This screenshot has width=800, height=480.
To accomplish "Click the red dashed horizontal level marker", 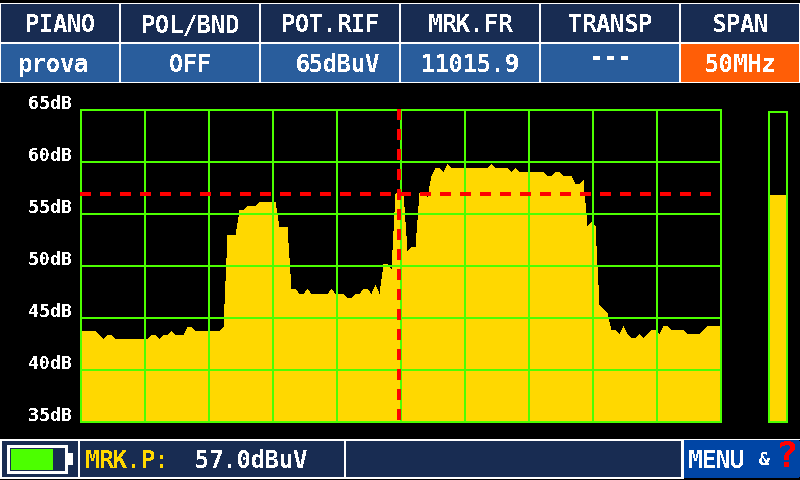I will tap(396, 194).
